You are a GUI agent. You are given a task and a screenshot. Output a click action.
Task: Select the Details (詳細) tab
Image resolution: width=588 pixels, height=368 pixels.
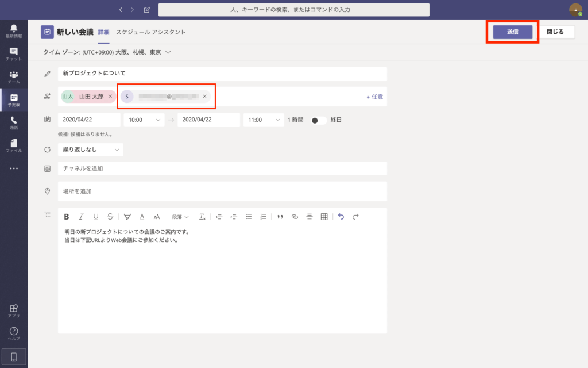click(103, 32)
